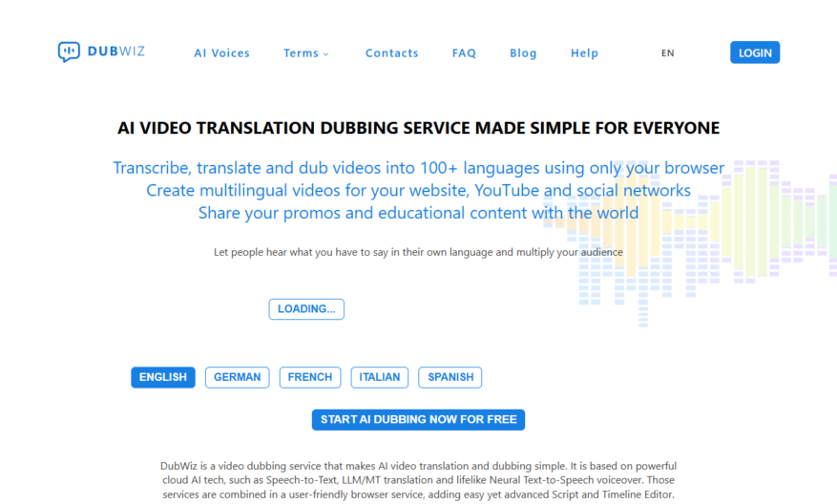Viewport: 837px width, 504px height.
Task: Select the ITALIAN language sample
Action: (x=380, y=377)
